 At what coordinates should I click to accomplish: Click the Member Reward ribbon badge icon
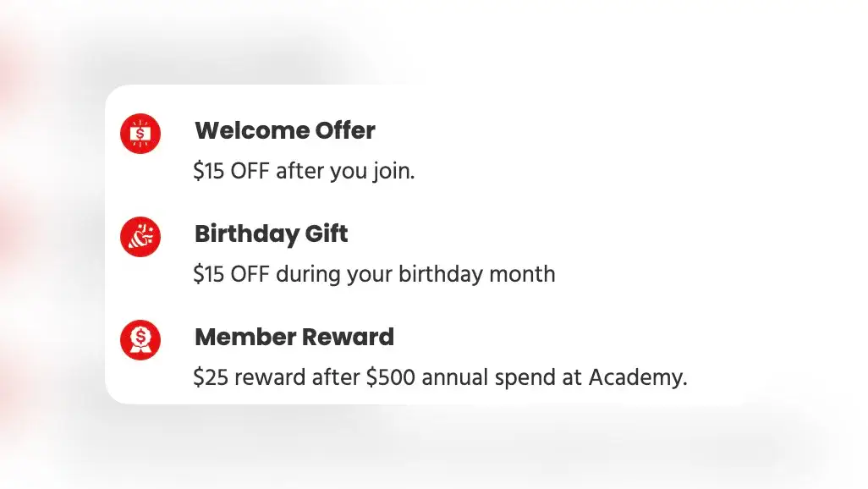tap(140, 339)
